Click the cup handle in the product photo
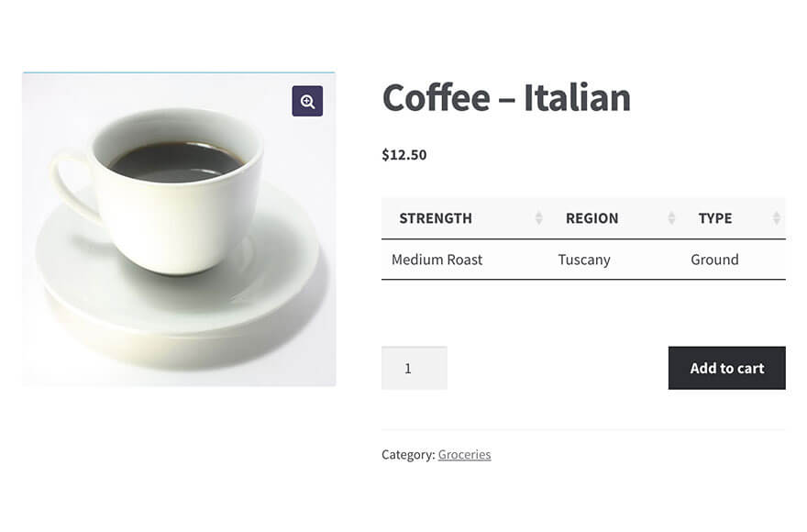 [71, 183]
